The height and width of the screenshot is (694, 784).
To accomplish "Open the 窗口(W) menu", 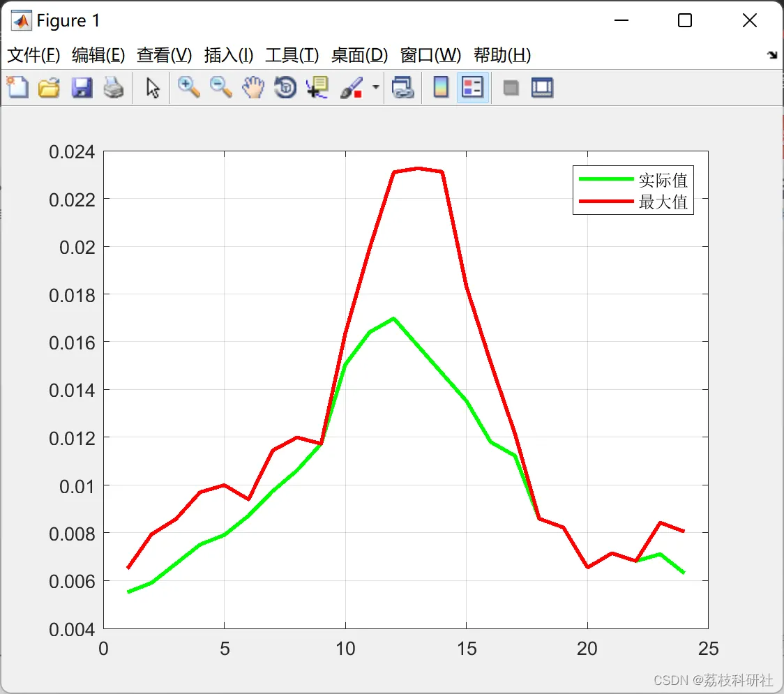I will [430, 55].
